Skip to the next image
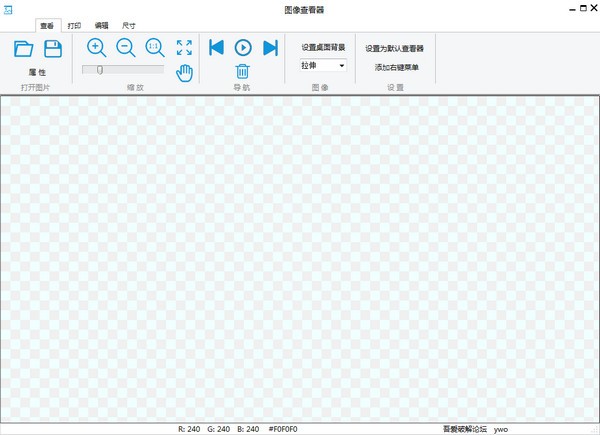Image resolution: width=600 pixels, height=435 pixels. [x=270, y=47]
